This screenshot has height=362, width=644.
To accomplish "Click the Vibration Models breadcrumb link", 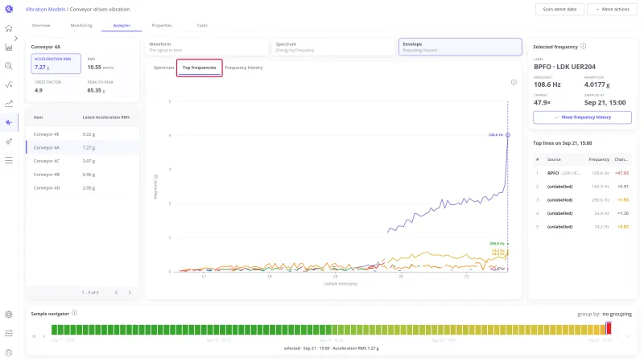I will pos(45,9).
